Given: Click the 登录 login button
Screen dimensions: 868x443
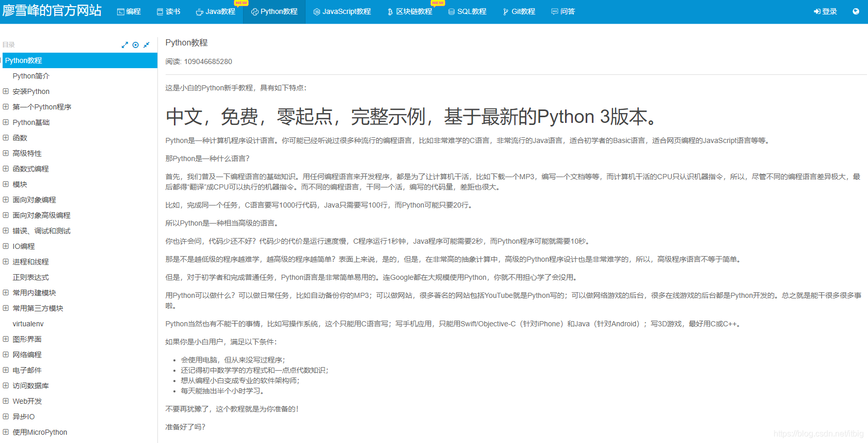Looking at the screenshot, I should [825, 11].
